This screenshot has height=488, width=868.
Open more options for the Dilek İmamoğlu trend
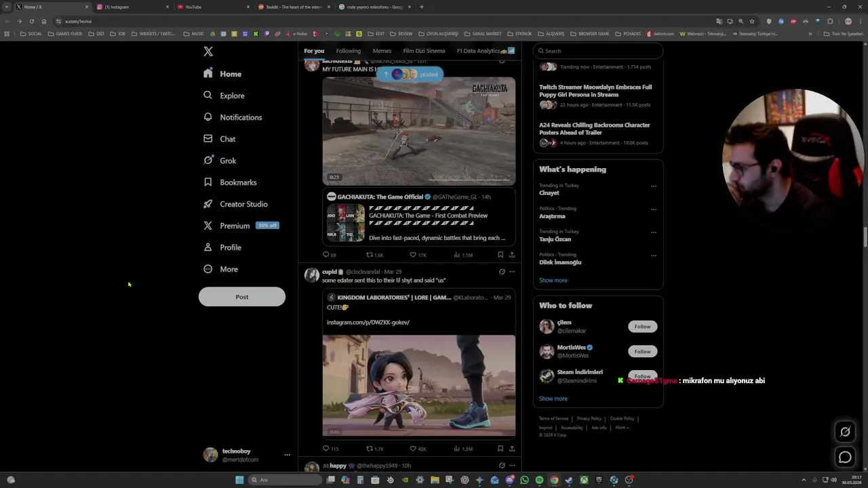(x=654, y=255)
